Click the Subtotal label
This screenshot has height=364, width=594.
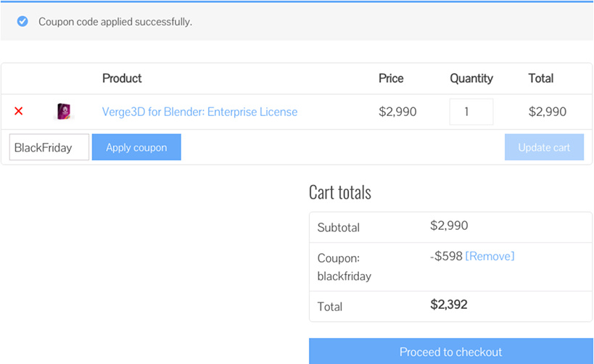338,228
